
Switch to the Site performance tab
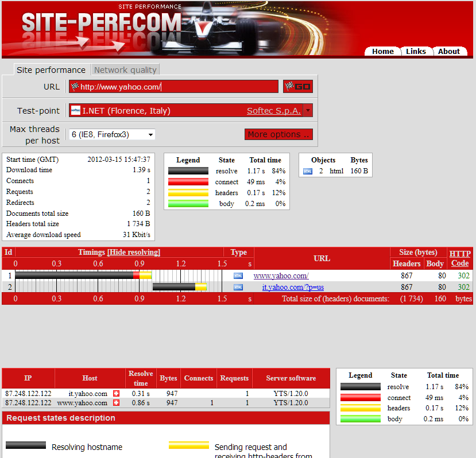[51, 70]
